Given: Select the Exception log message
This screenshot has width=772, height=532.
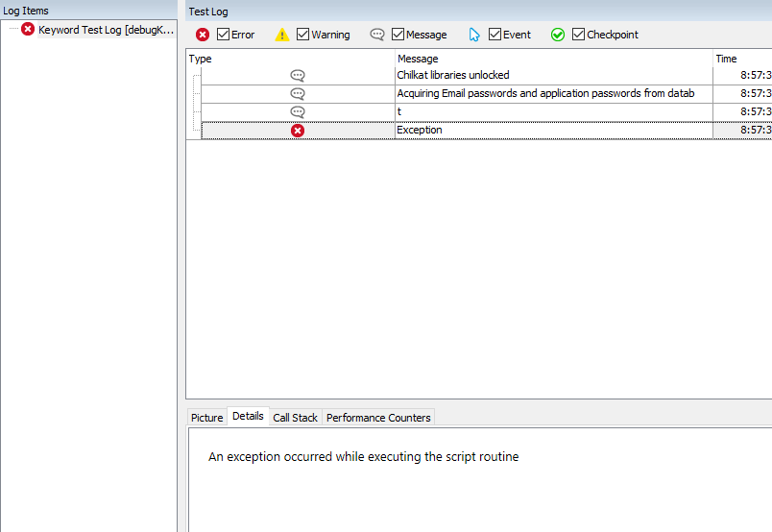Looking at the screenshot, I should click(420, 130).
